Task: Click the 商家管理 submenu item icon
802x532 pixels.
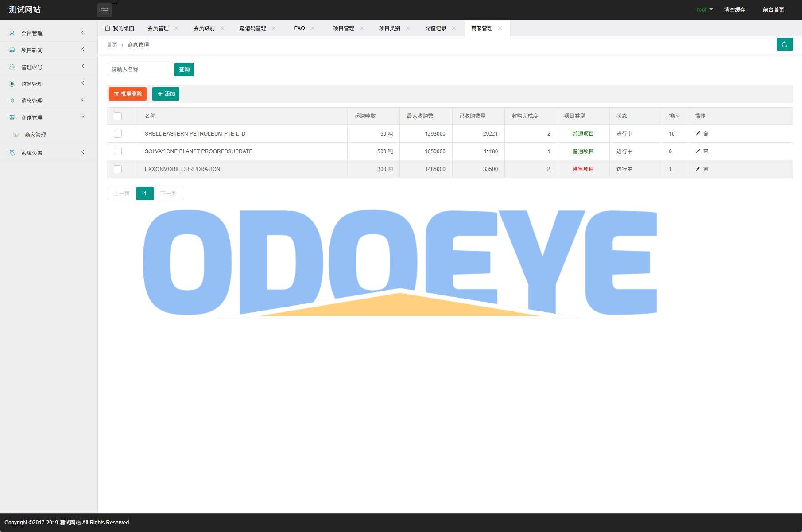Action: (16, 135)
